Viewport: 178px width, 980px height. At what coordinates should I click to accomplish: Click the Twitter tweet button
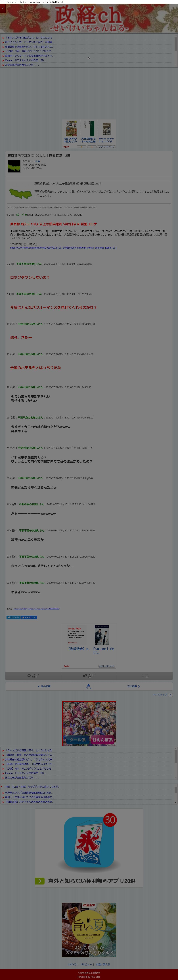(13, 617)
